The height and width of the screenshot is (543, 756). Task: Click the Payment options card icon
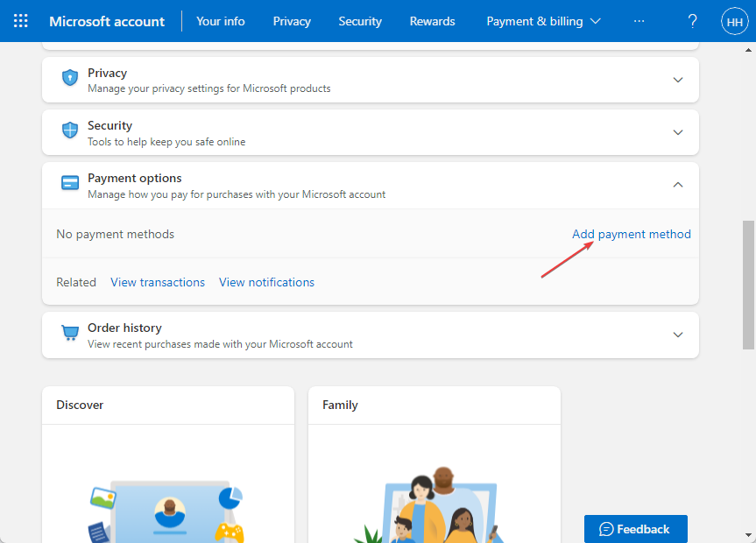[x=69, y=183]
